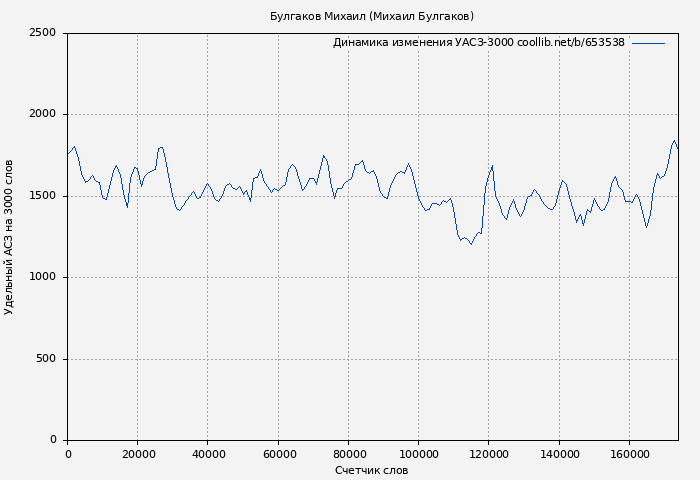
Task: Click the lowest dip of the line near 115000
Action: click(x=471, y=244)
